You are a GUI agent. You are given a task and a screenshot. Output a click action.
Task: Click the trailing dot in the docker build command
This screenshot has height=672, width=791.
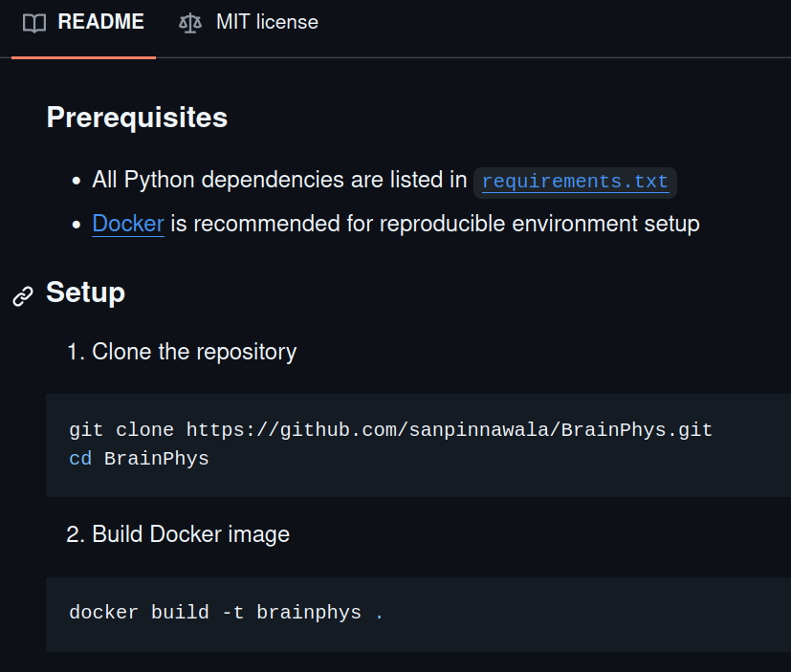pyautogui.click(x=379, y=613)
